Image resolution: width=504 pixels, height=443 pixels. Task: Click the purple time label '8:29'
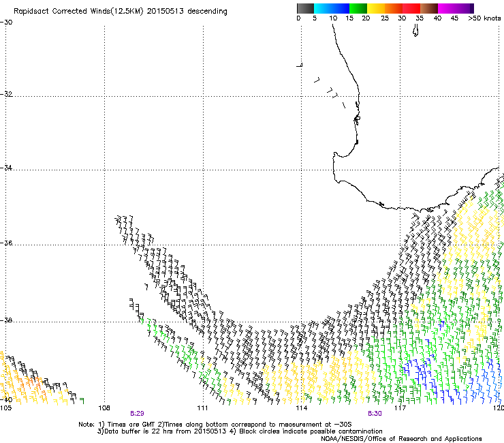tap(137, 414)
